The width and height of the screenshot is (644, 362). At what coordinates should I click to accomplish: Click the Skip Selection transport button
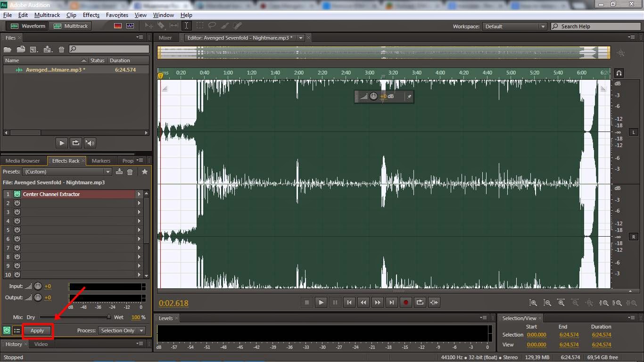434,303
